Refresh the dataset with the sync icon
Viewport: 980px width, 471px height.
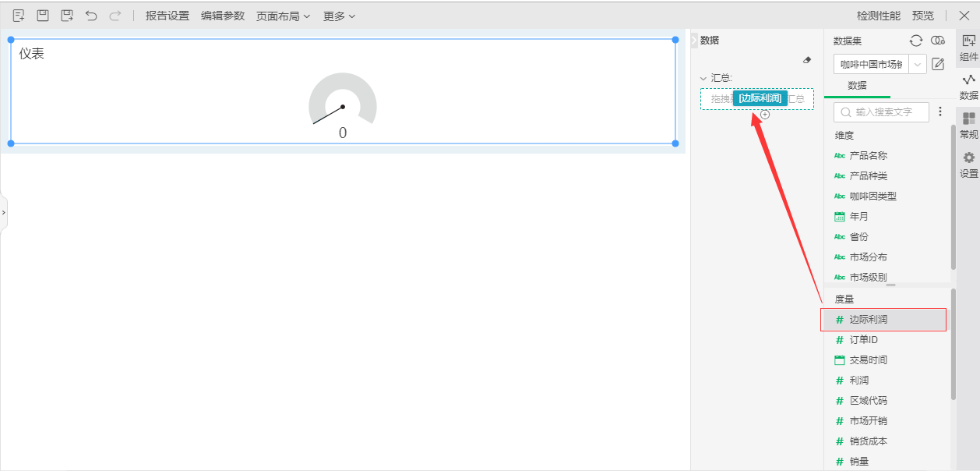916,41
